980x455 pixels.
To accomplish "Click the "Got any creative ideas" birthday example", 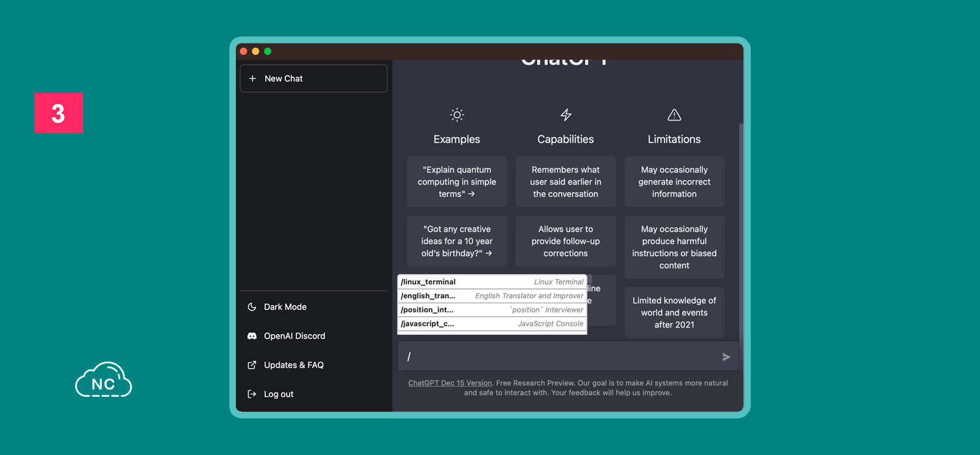I will tap(457, 241).
